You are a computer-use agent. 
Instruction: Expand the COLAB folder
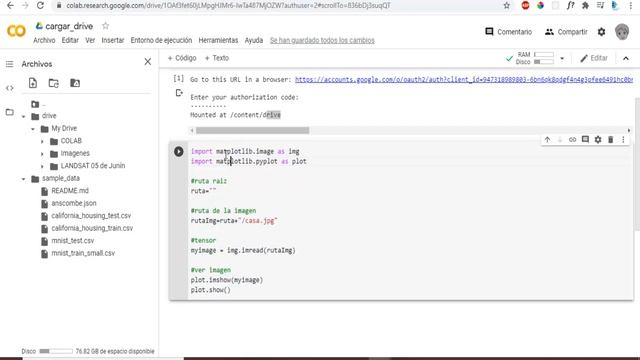[42, 141]
